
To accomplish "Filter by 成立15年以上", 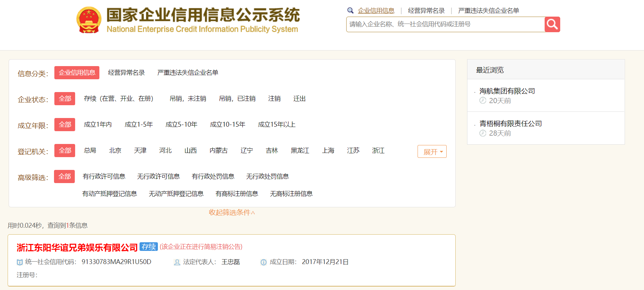I will tap(277, 125).
